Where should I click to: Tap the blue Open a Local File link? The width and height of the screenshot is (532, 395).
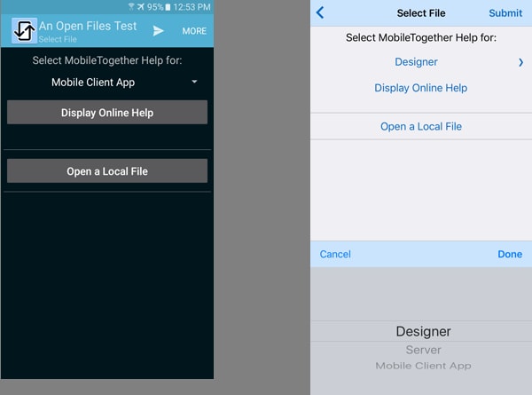(421, 127)
